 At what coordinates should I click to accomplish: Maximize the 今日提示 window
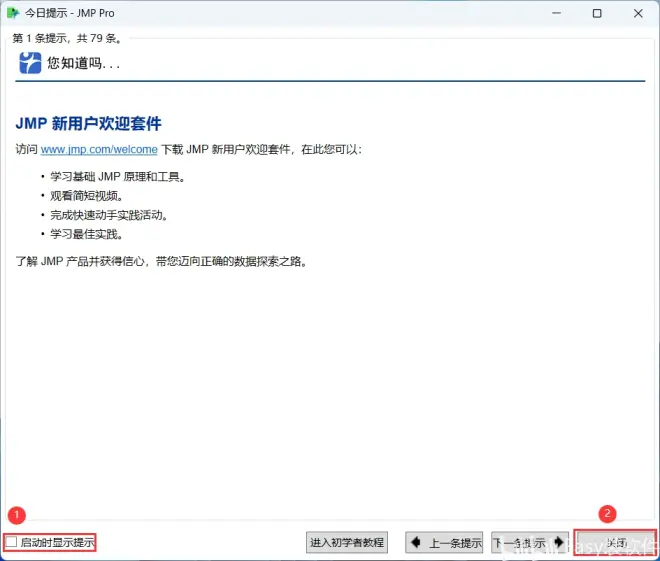597,13
